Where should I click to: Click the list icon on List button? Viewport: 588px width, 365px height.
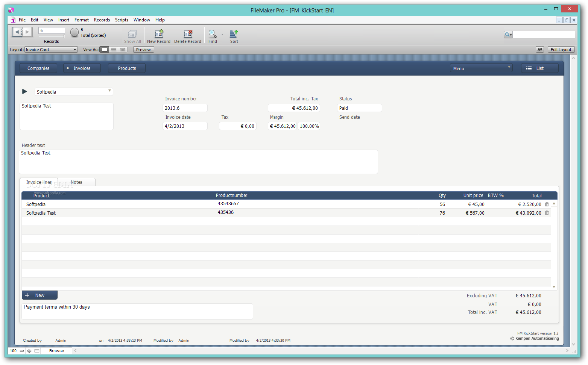click(529, 68)
